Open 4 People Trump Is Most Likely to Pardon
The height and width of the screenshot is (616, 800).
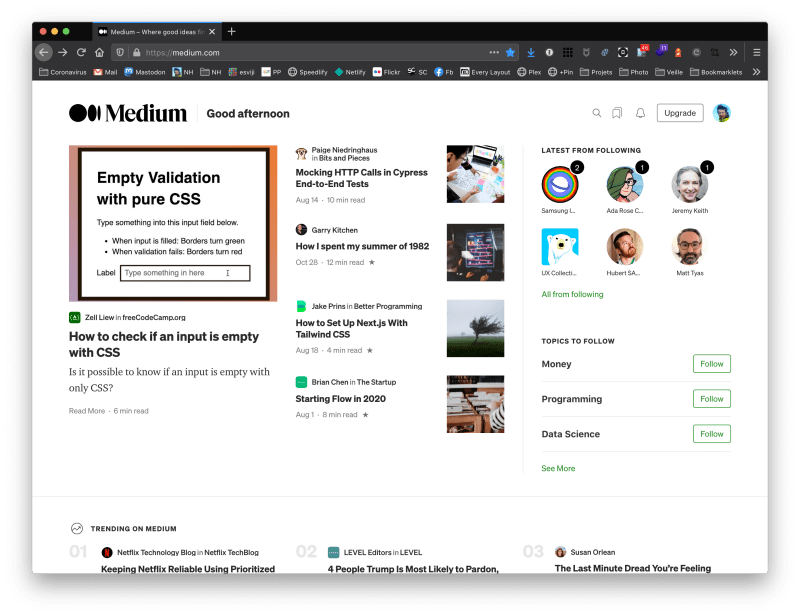click(413, 569)
